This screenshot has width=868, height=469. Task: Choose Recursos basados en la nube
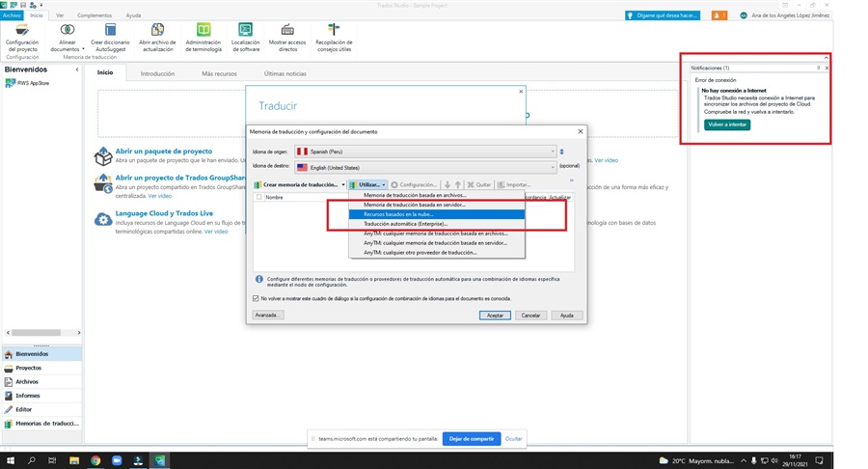[x=437, y=214]
